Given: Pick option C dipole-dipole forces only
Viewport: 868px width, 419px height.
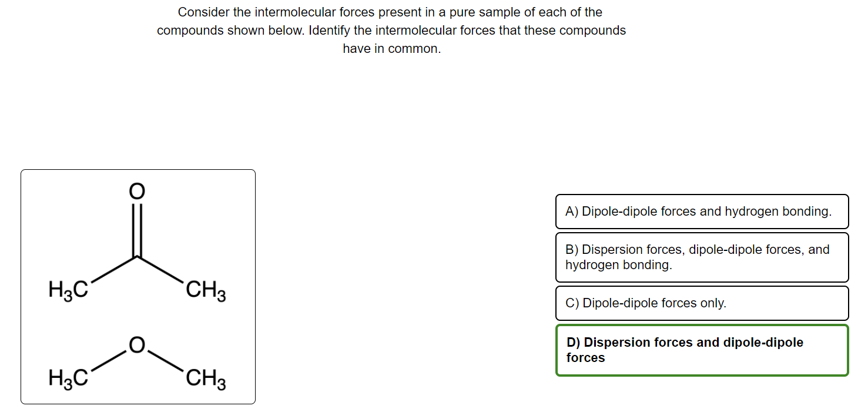Looking at the screenshot, I should coord(702,303).
